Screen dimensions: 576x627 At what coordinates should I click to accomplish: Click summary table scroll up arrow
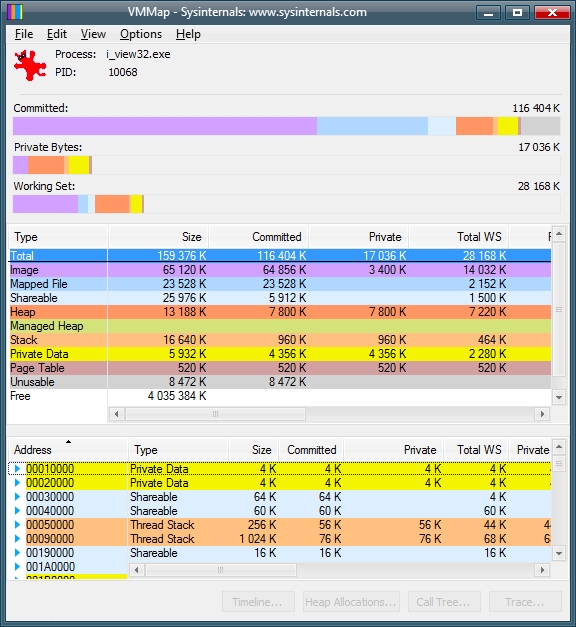[x=559, y=234]
